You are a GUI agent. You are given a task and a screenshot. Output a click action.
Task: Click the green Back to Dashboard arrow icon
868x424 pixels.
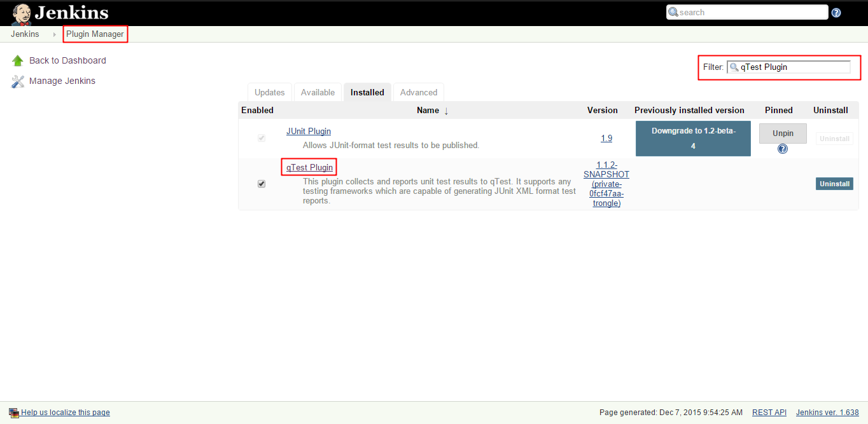(18, 61)
